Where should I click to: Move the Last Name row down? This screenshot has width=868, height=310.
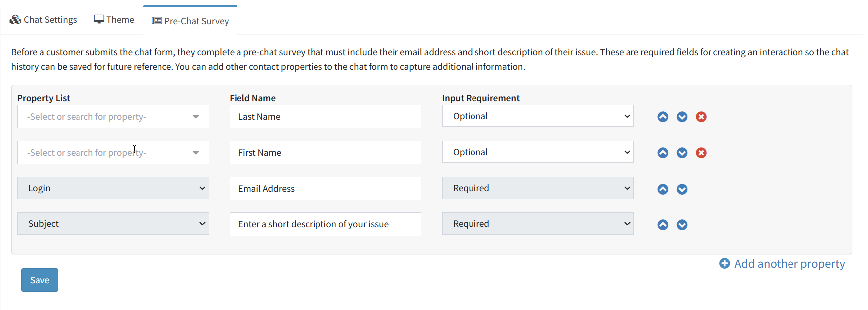tap(682, 117)
